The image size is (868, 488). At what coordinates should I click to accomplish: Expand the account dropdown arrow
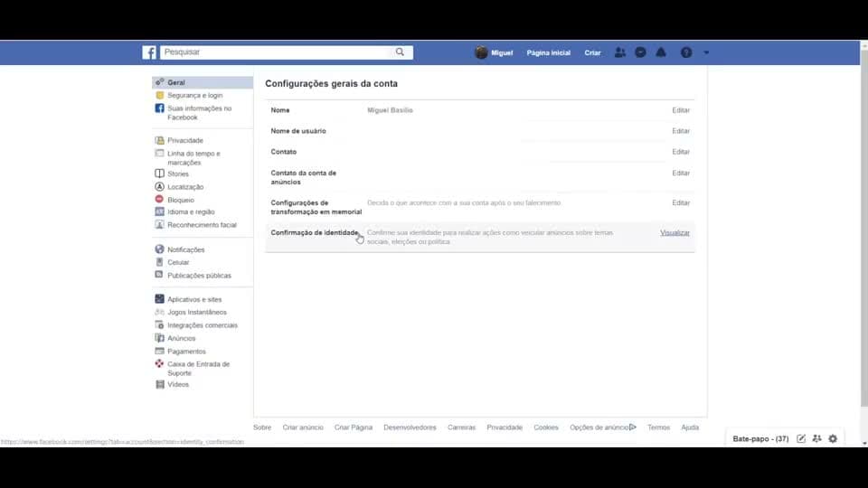click(x=706, y=52)
